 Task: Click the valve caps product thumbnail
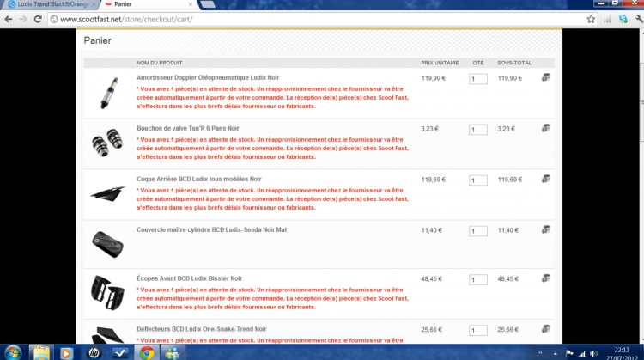(107, 143)
